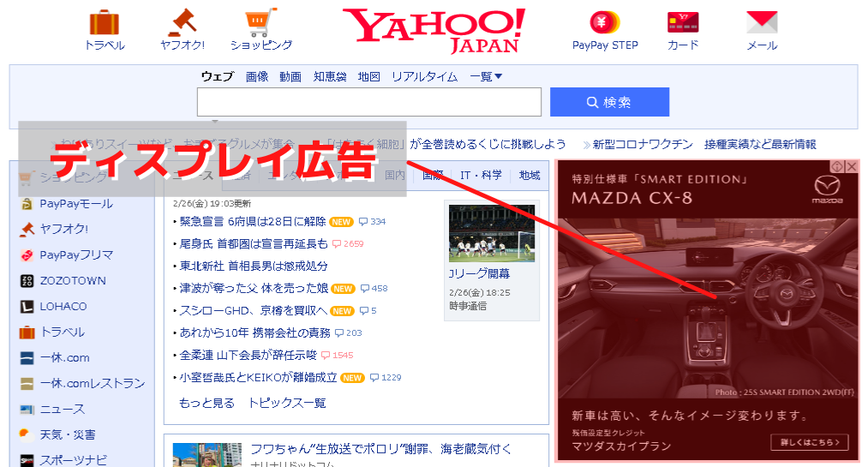The image size is (868, 467).
Task: Open ヤフオク! gavel icon in header
Action: click(x=183, y=22)
